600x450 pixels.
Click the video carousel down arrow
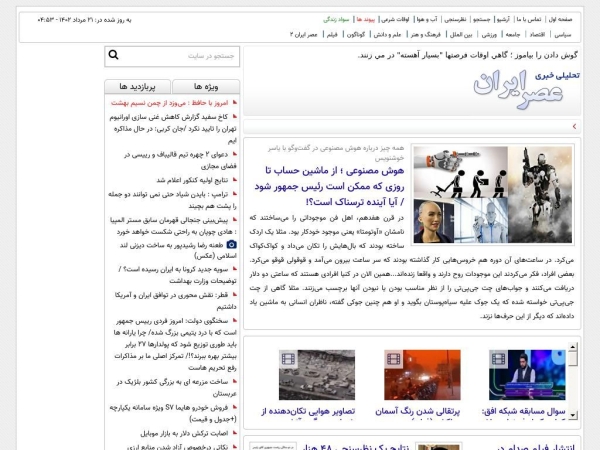tap(572, 415)
